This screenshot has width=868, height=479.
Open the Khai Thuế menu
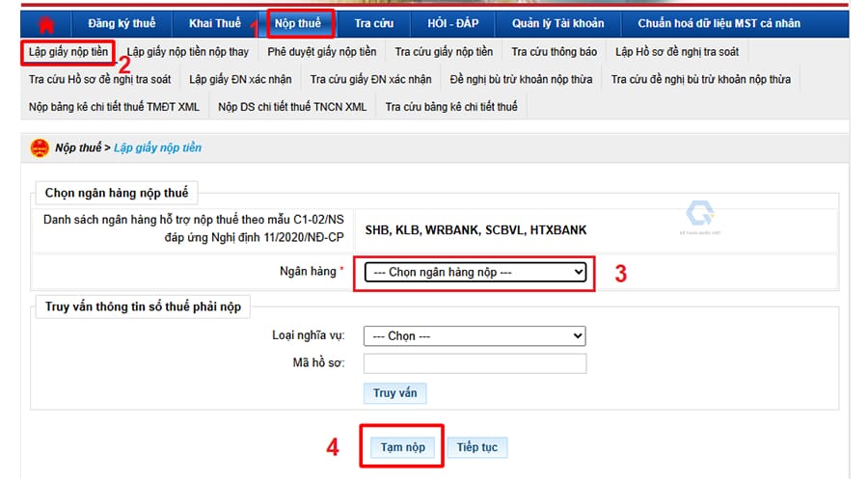point(214,23)
